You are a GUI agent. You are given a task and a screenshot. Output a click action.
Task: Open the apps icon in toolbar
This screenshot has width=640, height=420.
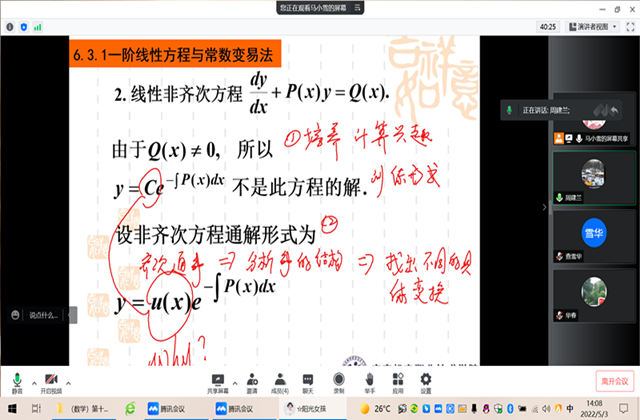397,381
